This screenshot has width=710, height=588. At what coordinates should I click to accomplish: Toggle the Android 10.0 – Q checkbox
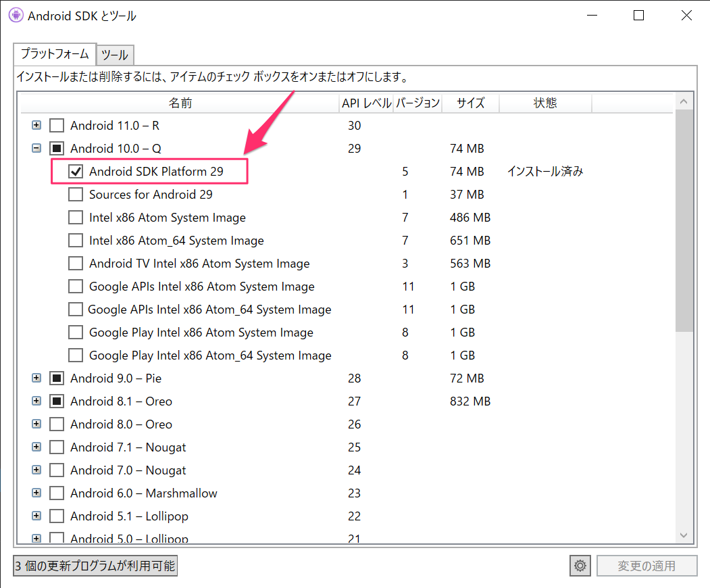(57, 148)
